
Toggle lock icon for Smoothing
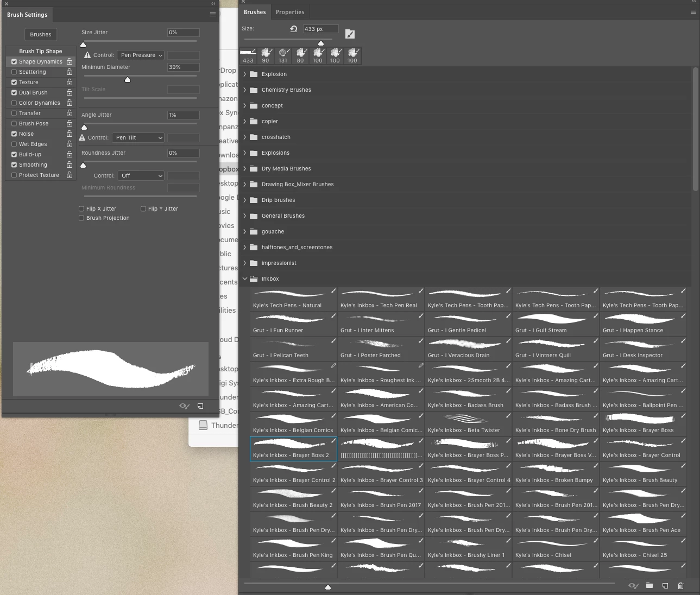70,164
